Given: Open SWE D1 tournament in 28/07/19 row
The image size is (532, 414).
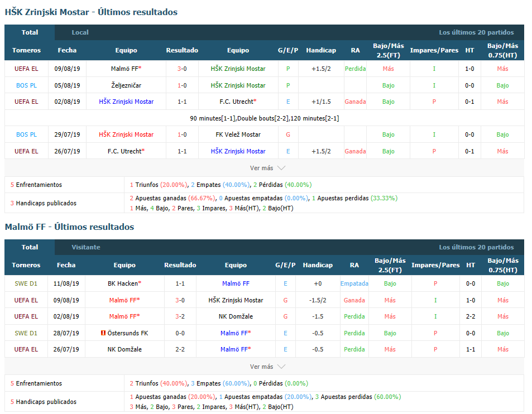Looking at the screenshot, I should [x=26, y=333].
